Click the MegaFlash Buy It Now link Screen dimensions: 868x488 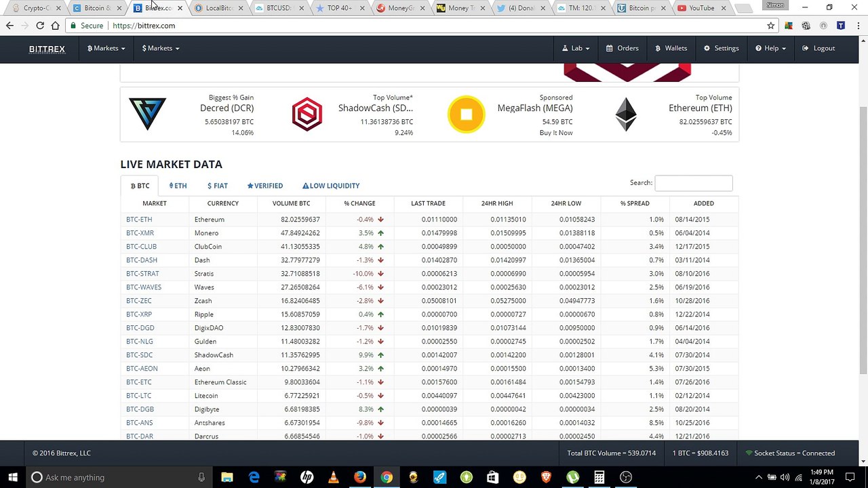coord(556,133)
